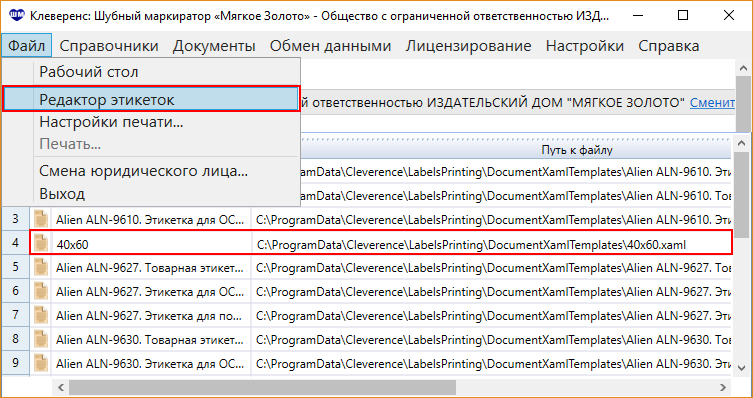Open the Документы menu
This screenshot has width=753, height=398.
214,46
